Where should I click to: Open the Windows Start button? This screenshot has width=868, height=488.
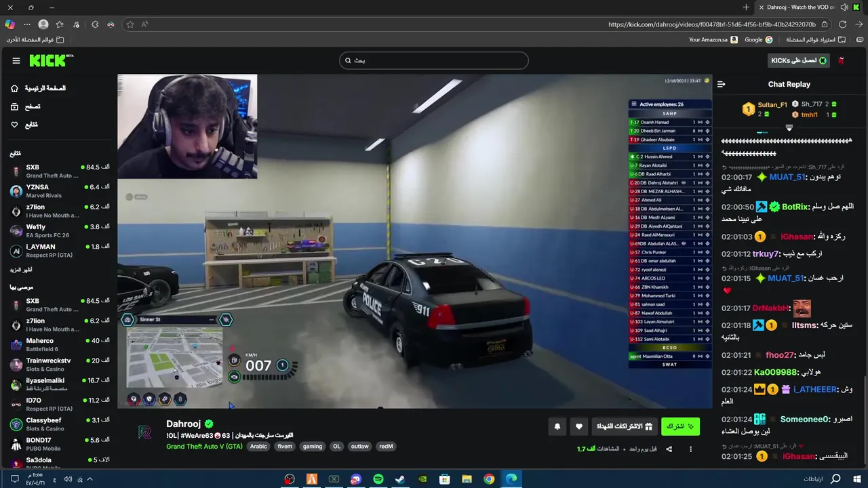point(857,479)
